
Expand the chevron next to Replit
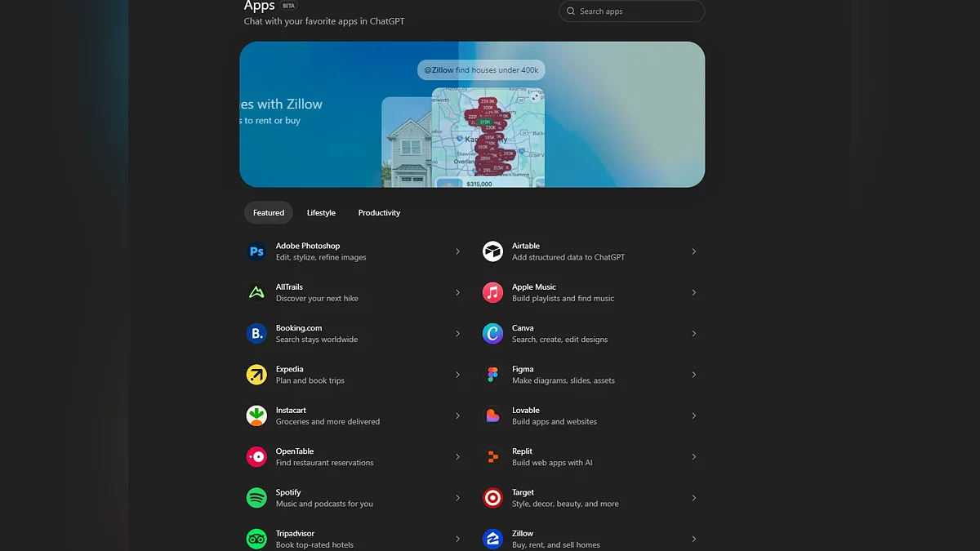click(693, 456)
